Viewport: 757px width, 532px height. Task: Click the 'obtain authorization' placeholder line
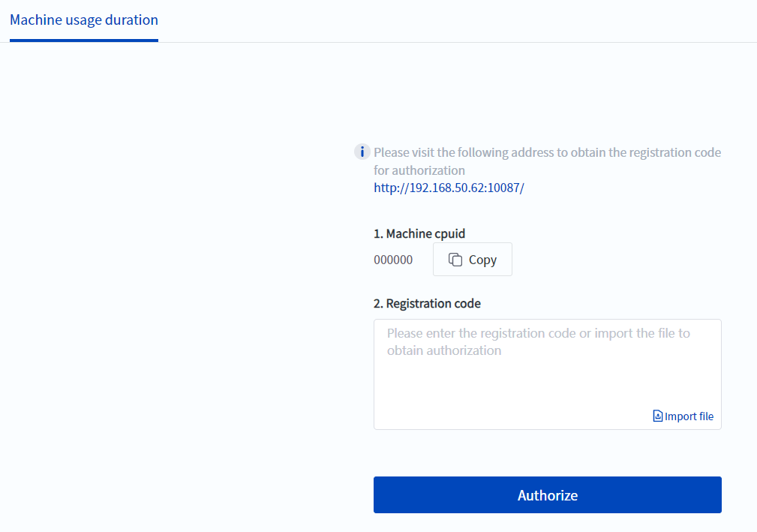pos(444,350)
